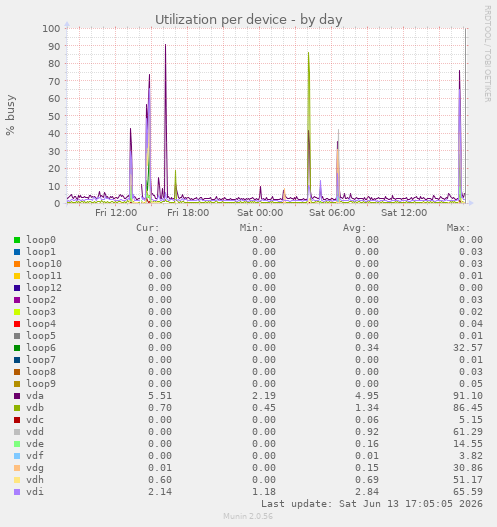Click the '100' y-axis tick label
This screenshot has height=527, width=497.
51,29
